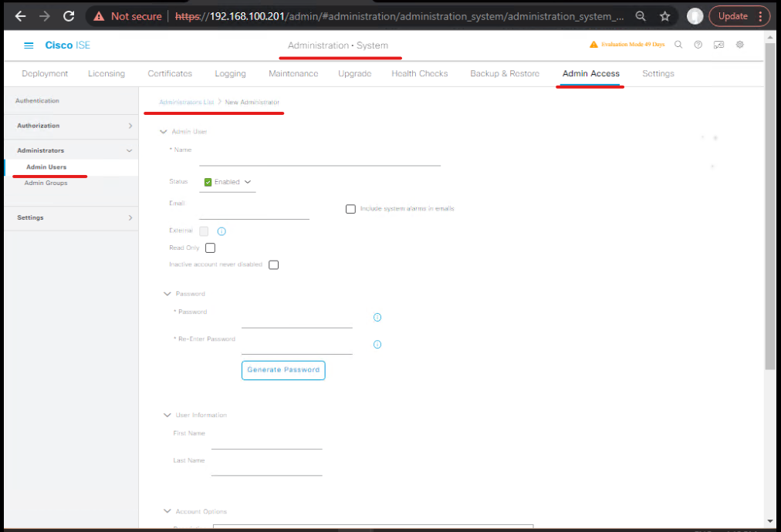
Task: Enable the Read Only checkbox
Action: [210, 247]
